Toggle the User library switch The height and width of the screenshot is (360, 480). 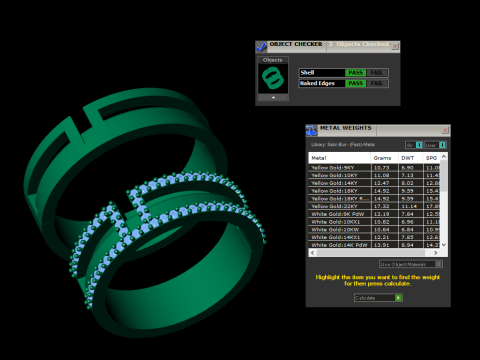click(435, 145)
